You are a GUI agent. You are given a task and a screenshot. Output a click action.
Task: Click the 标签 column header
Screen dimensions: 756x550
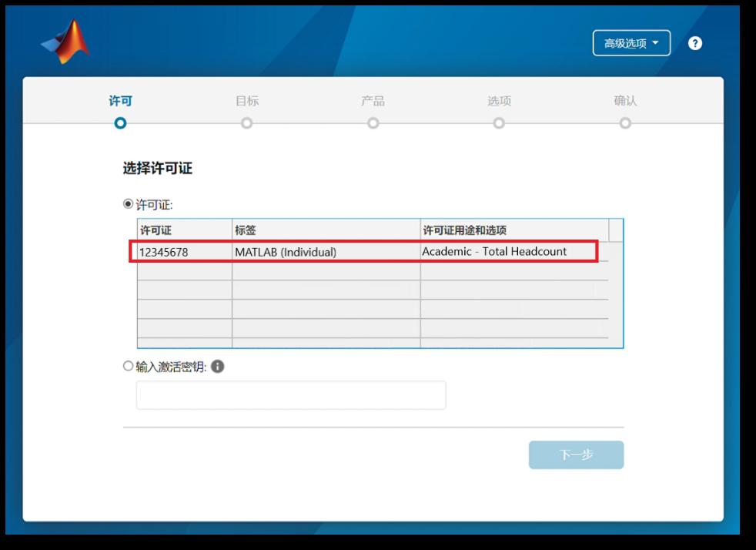coord(326,230)
